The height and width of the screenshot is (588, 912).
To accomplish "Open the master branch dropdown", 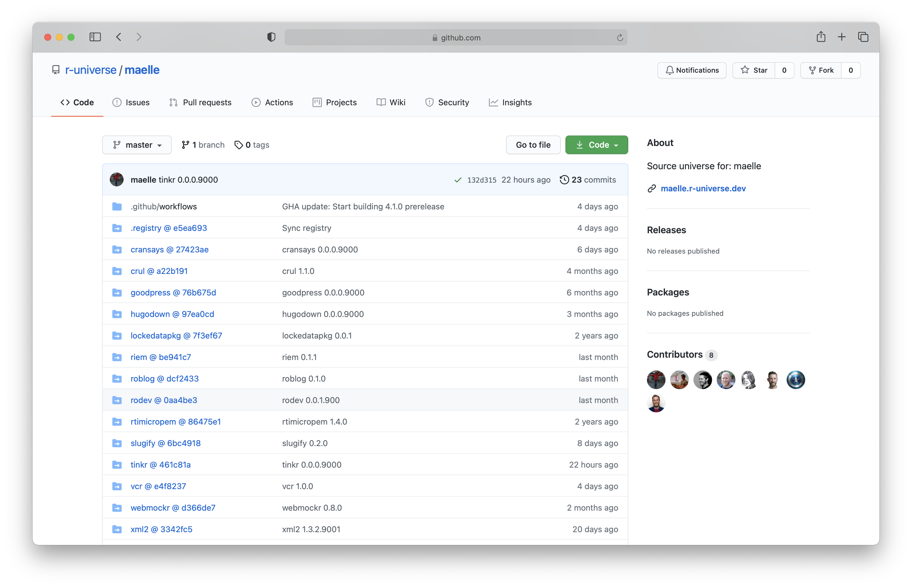I will pos(137,145).
